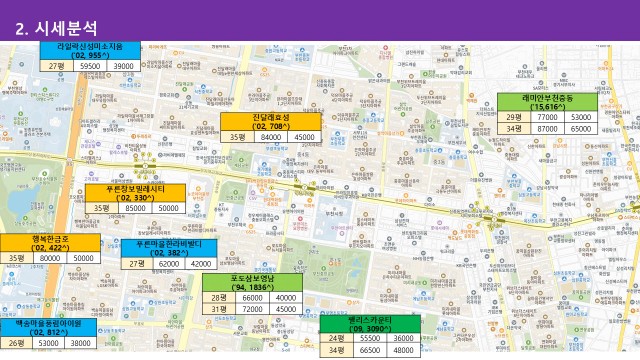
Task: Select 34평 row in 팰리스카운티 table
Action: 337,350
